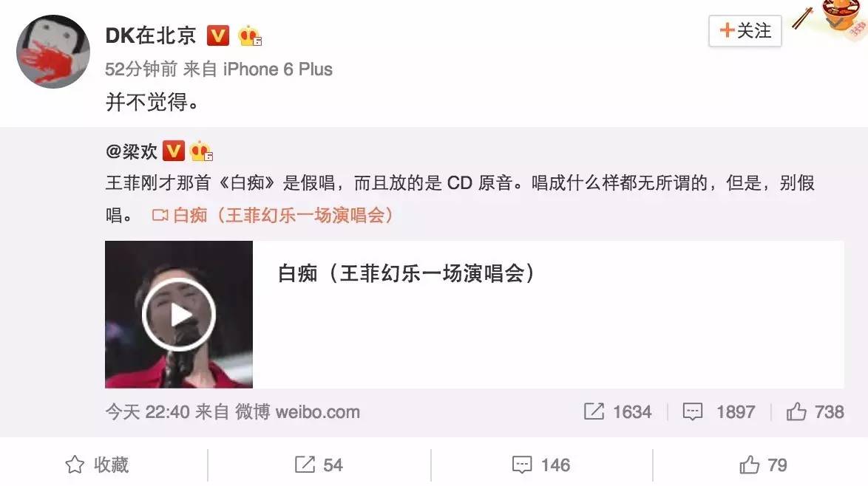Click the DK在北京 username
The image size is (868, 486).
click(x=151, y=36)
